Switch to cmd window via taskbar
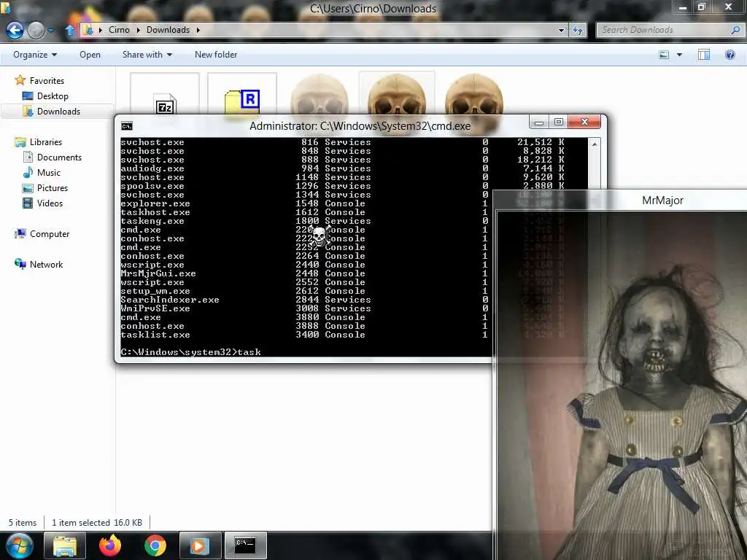This screenshot has height=560, width=747. click(x=245, y=545)
